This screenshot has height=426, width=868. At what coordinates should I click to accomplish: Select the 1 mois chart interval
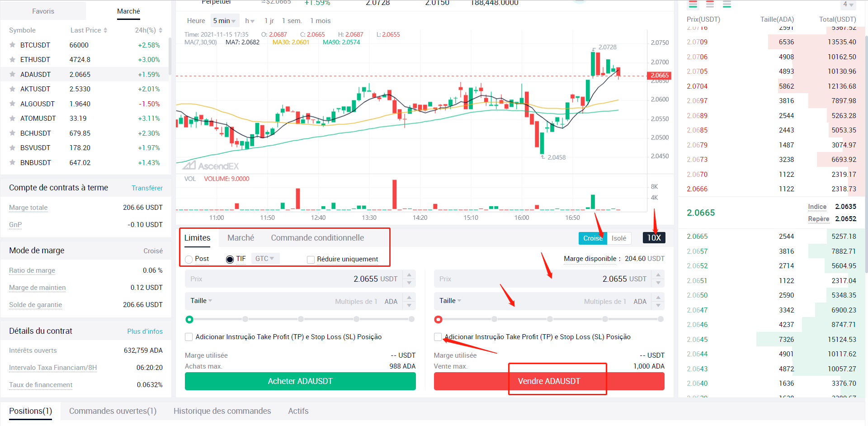click(x=320, y=21)
